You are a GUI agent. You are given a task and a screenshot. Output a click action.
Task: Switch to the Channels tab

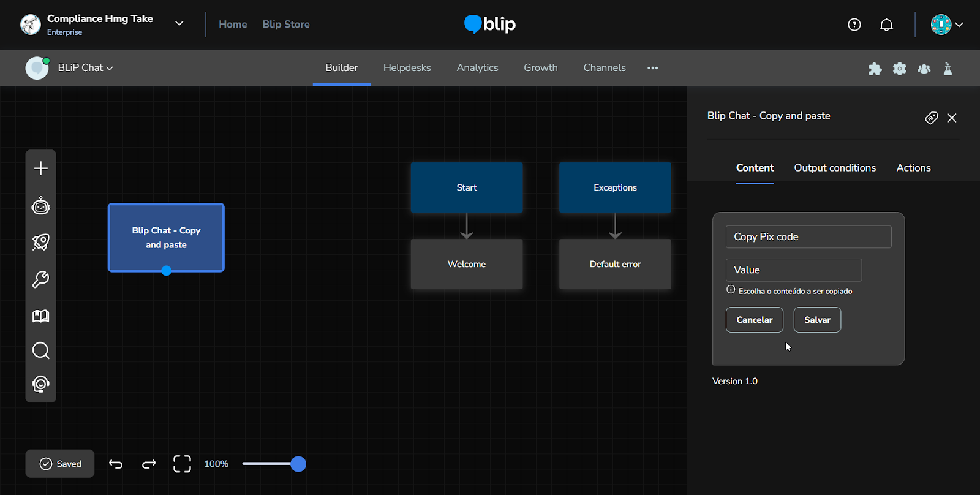coord(605,68)
